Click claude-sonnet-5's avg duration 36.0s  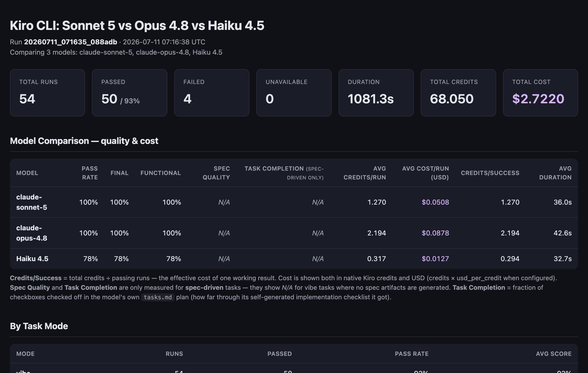(x=563, y=202)
